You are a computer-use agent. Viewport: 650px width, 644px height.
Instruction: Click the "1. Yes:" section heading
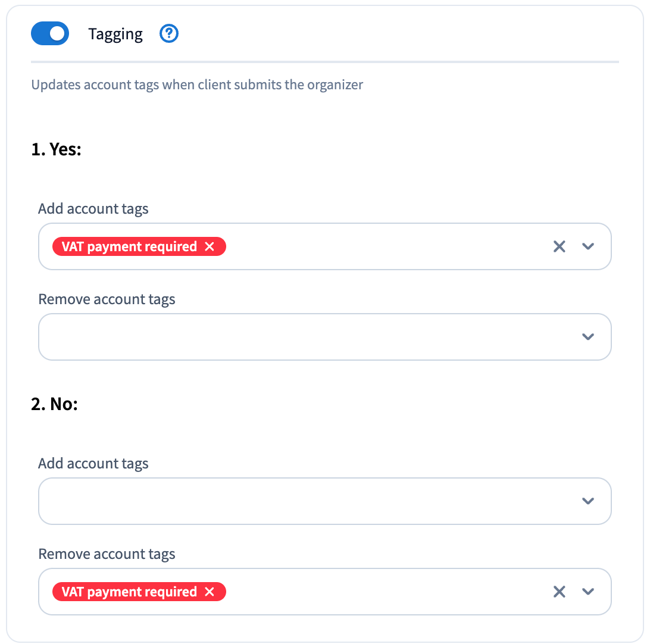(56, 149)
